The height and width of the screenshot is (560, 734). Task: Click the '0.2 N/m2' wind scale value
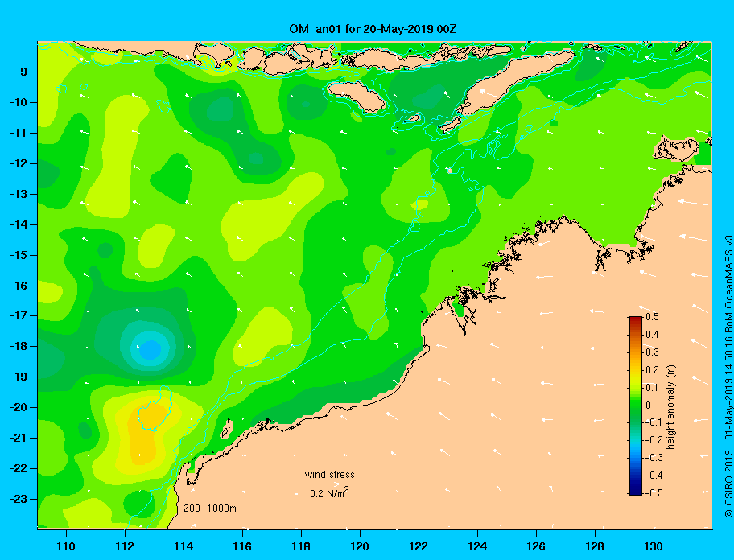(329, 493)
